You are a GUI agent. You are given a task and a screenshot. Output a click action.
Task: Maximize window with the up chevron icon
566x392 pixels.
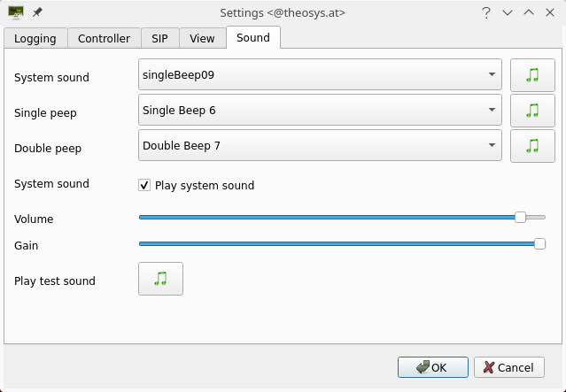point(529,12)
